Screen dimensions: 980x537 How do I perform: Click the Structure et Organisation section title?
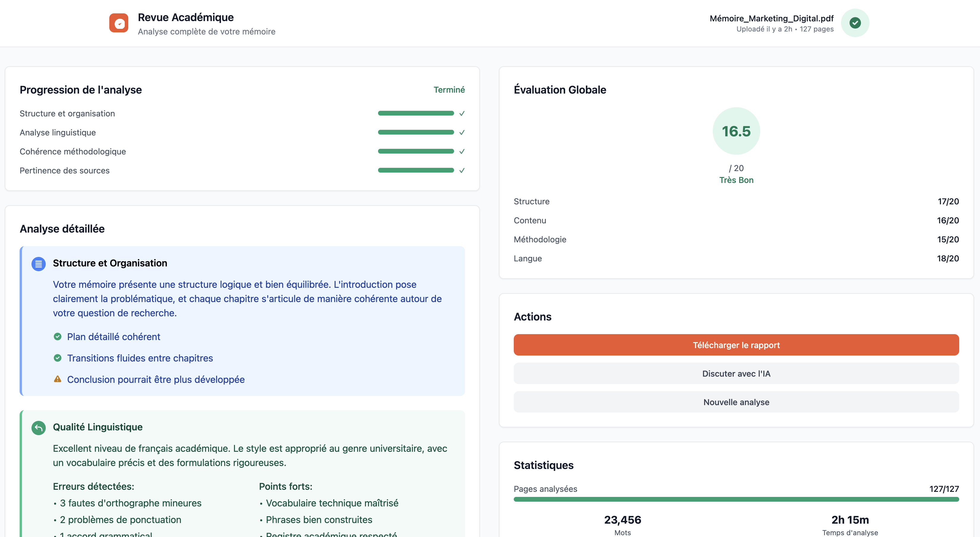click(x=110, y=263)
